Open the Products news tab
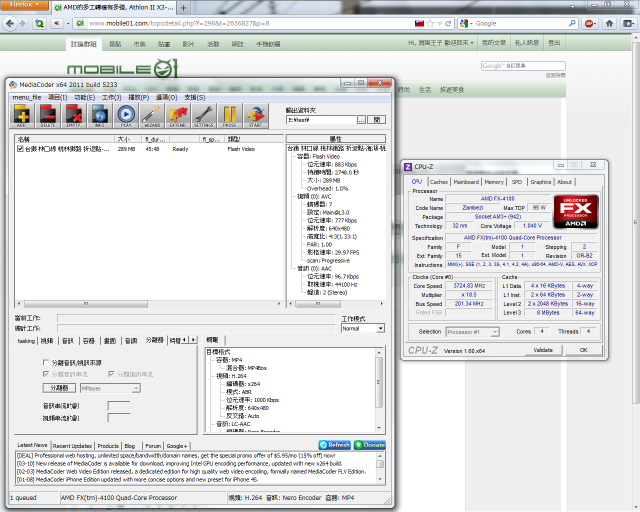This screenshot has width=640, height=512. point(108,446)
